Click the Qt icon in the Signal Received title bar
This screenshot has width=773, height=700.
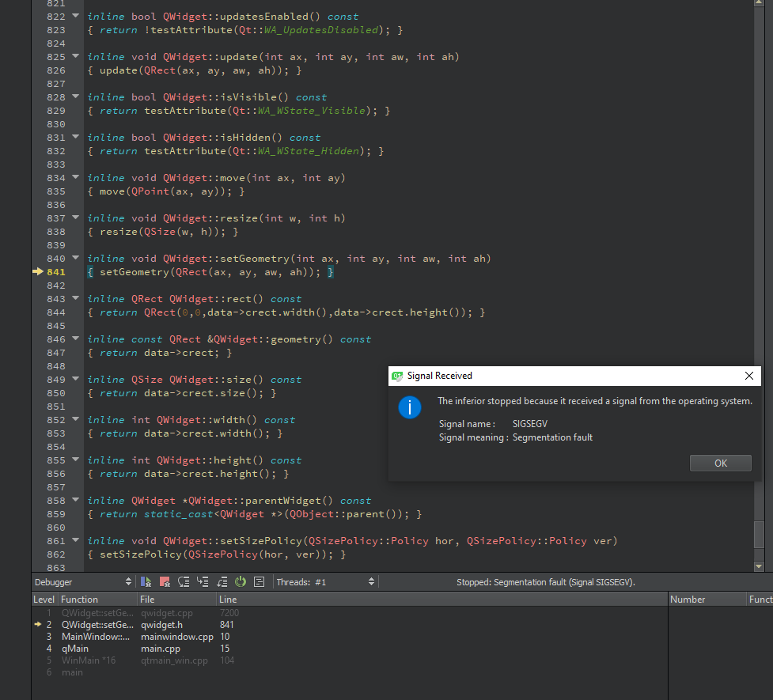coord(397,376)
